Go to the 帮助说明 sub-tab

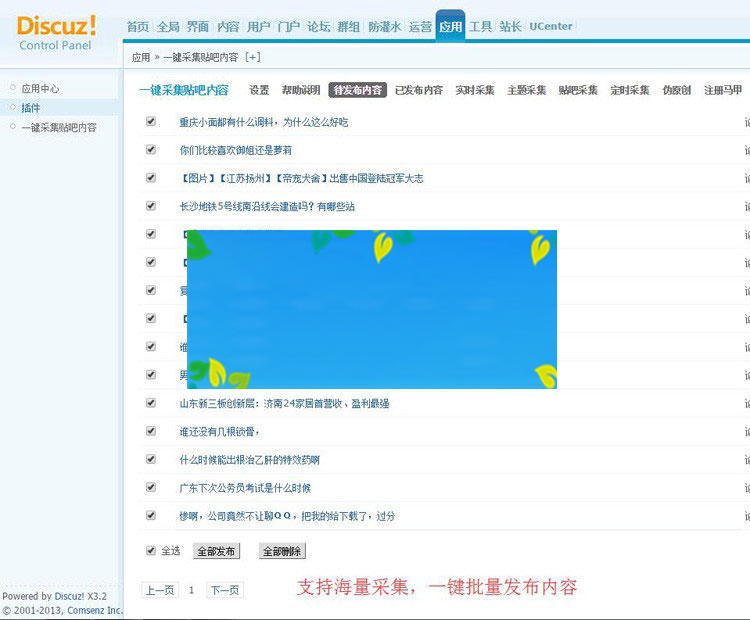301,90
